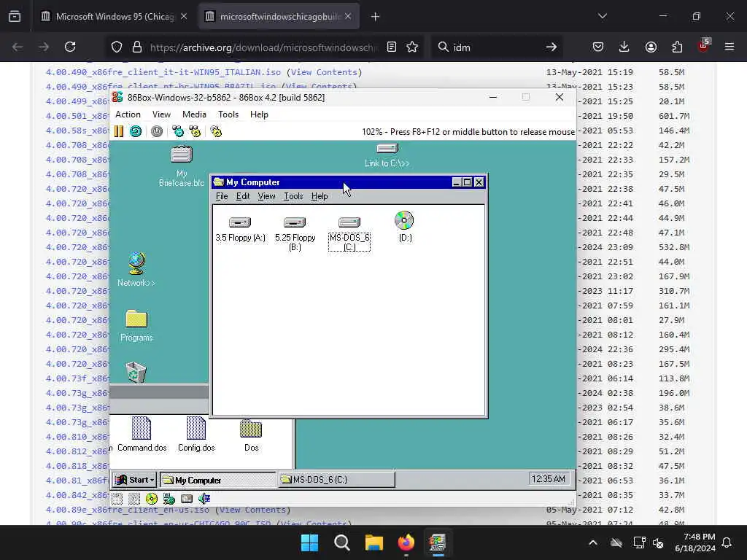Open the Windows Start button on host taskbar
747x560 pixels.
click(309, 542)
